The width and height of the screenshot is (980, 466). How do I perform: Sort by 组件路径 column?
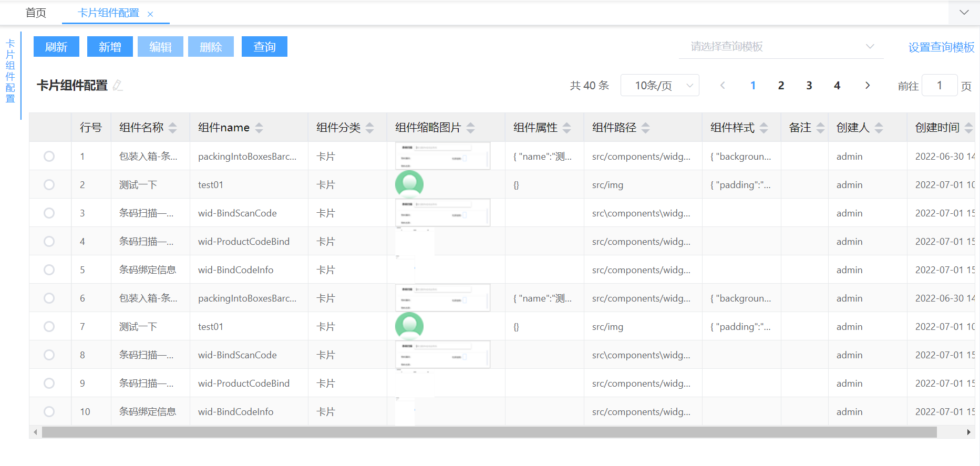645,128
